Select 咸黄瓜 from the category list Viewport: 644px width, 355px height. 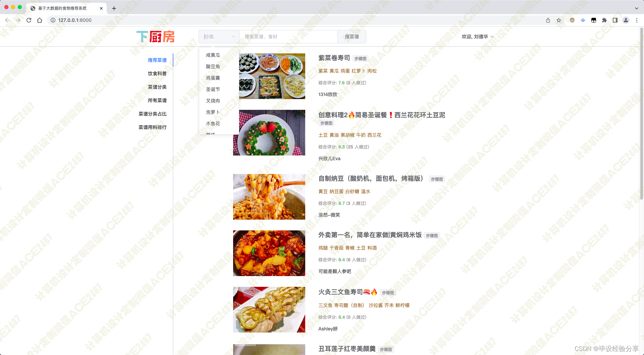point(219,55)
